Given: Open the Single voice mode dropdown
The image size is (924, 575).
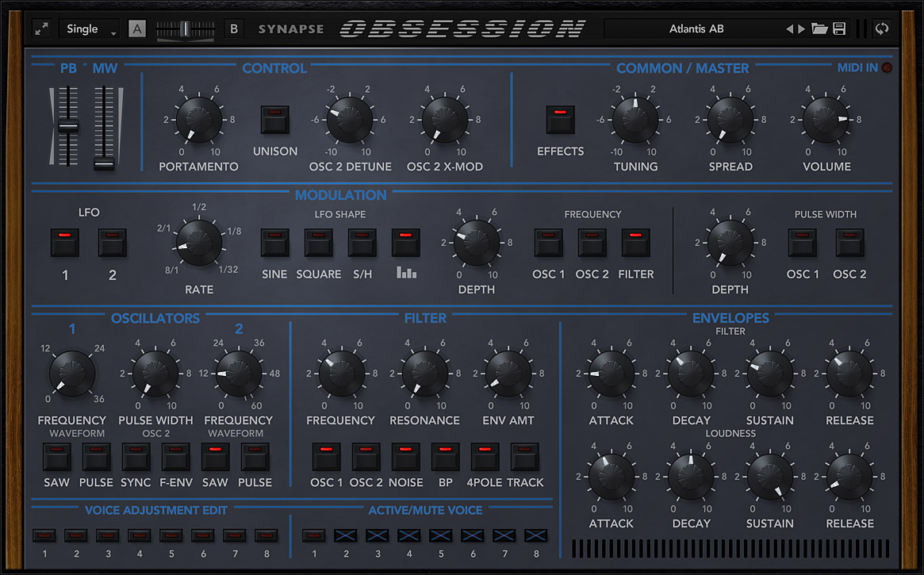Looking at the screenshot, I should coord(88,29).
